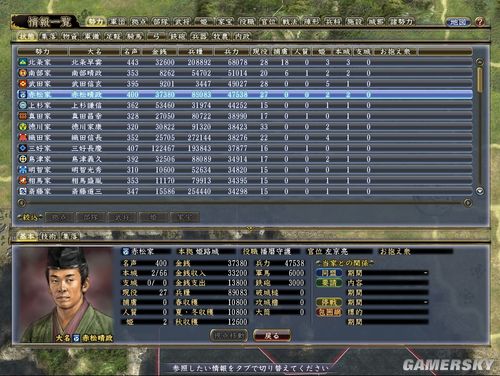The image size is (500, 376).
Task: Click the vertical scrollbar thumb
Action: 480,79
